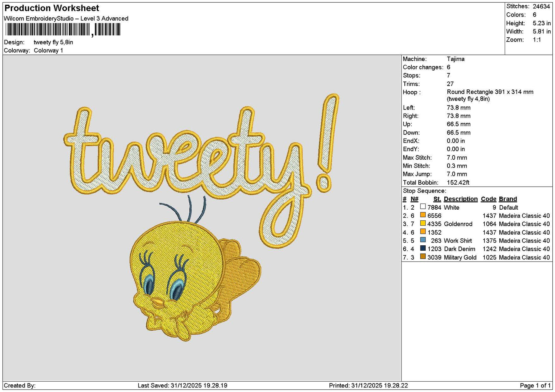This screenshot has width=555, height=392.
Task: Click code 1064 in the Goldenrod row
Action: pos(489,224)
